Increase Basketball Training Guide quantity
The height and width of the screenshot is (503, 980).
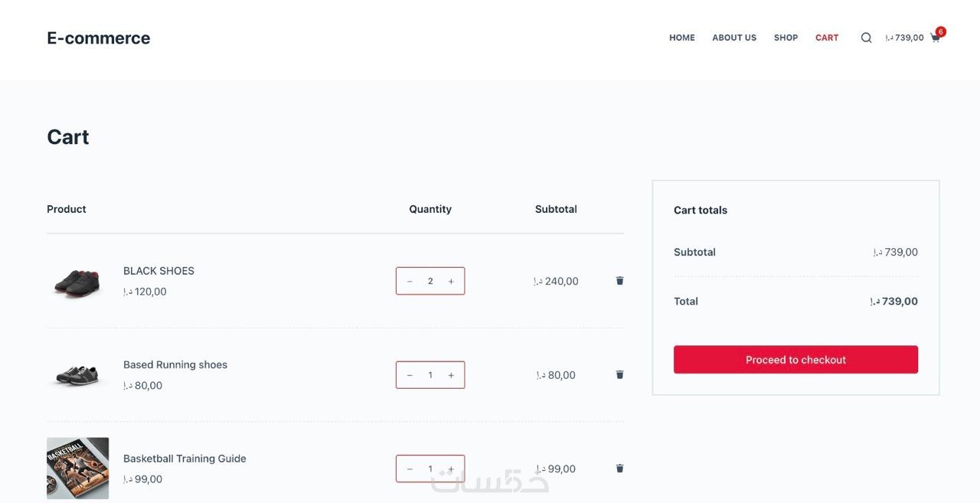click(451, 469)
